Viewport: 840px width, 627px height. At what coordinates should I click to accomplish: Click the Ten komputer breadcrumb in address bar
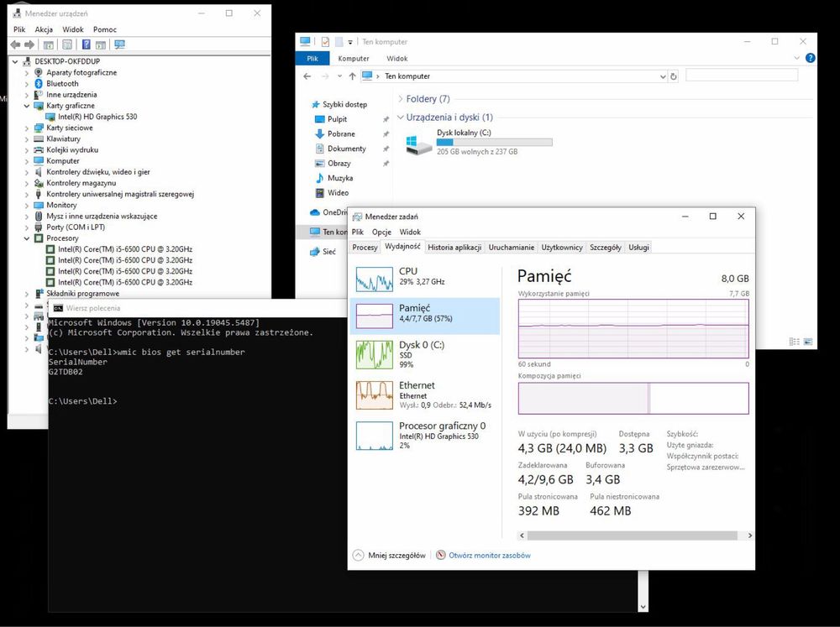click(407, 76)
